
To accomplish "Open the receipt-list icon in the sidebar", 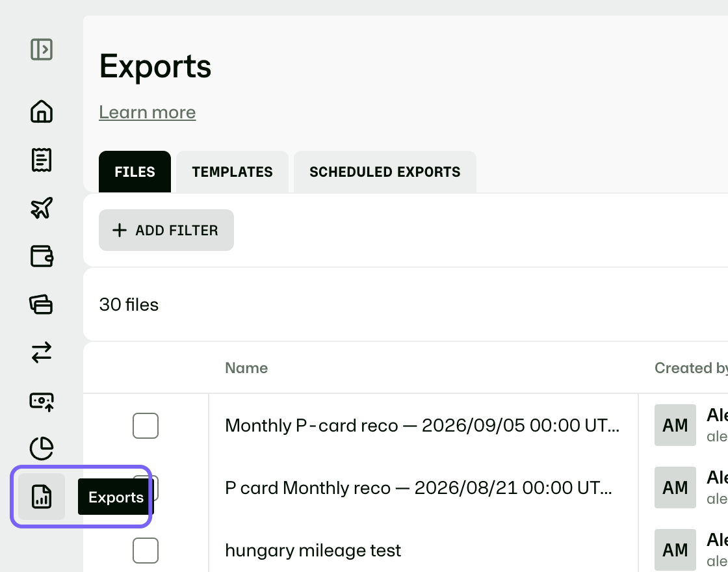I will 42,160.
